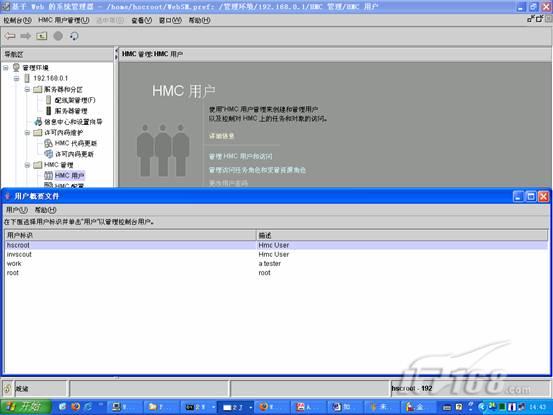
Task: Minimize the 用户概要文件 window
Action: [518, 196]
